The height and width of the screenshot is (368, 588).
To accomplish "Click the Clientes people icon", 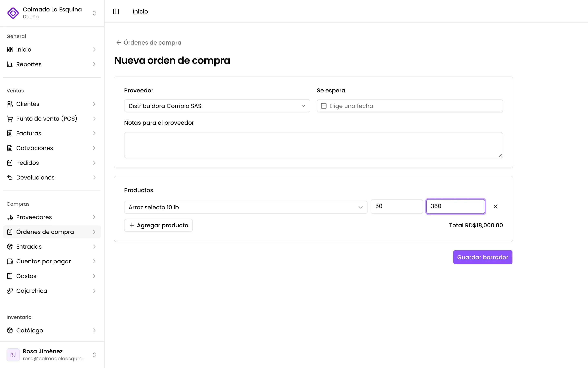I will [x=10, y=104].
